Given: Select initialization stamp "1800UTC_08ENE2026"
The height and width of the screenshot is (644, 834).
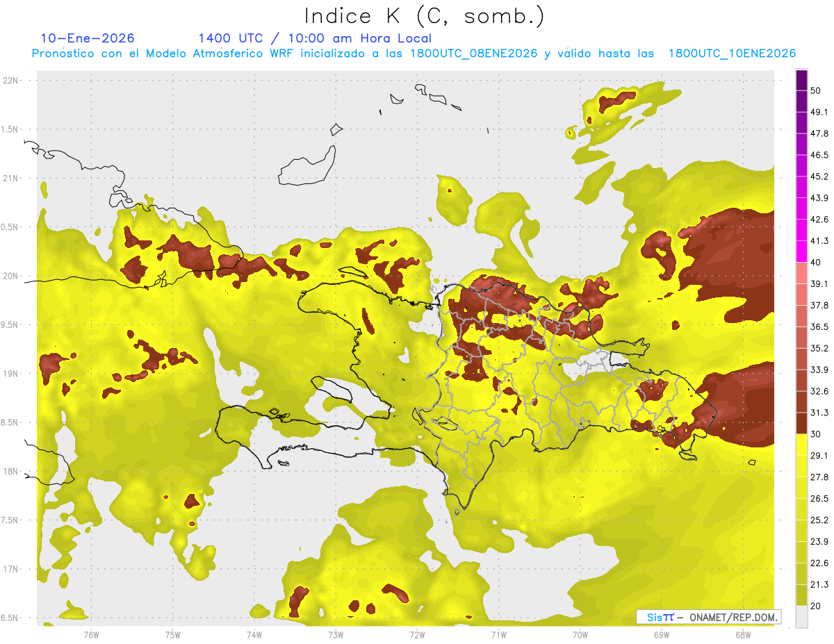Looking at the screenshot, I should point(473,53).
